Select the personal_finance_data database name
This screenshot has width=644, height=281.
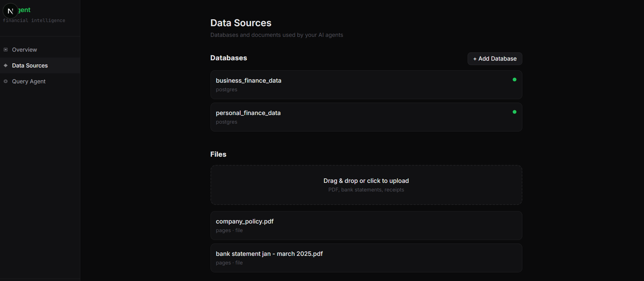(x=248, y=113)
